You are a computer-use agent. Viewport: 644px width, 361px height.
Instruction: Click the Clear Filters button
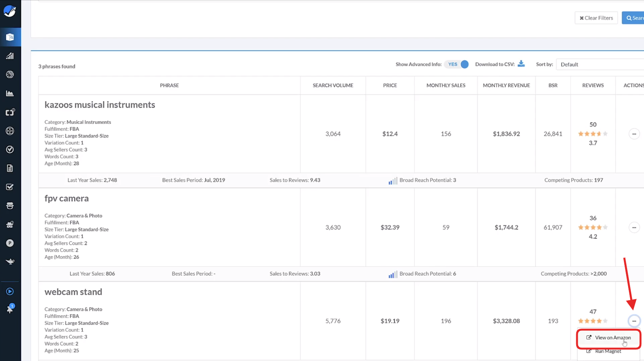pos(596,18)
